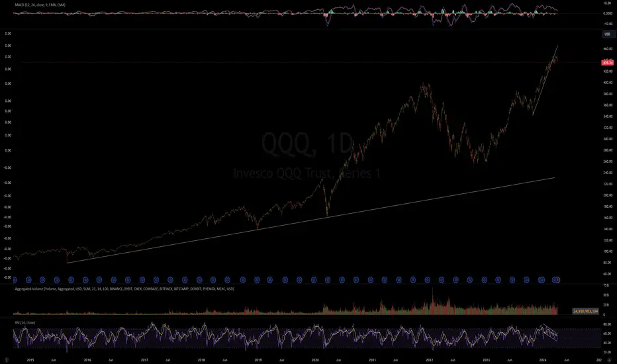Click the 75B volume scale label
This screenshot has height=364, width=617.
606,285
